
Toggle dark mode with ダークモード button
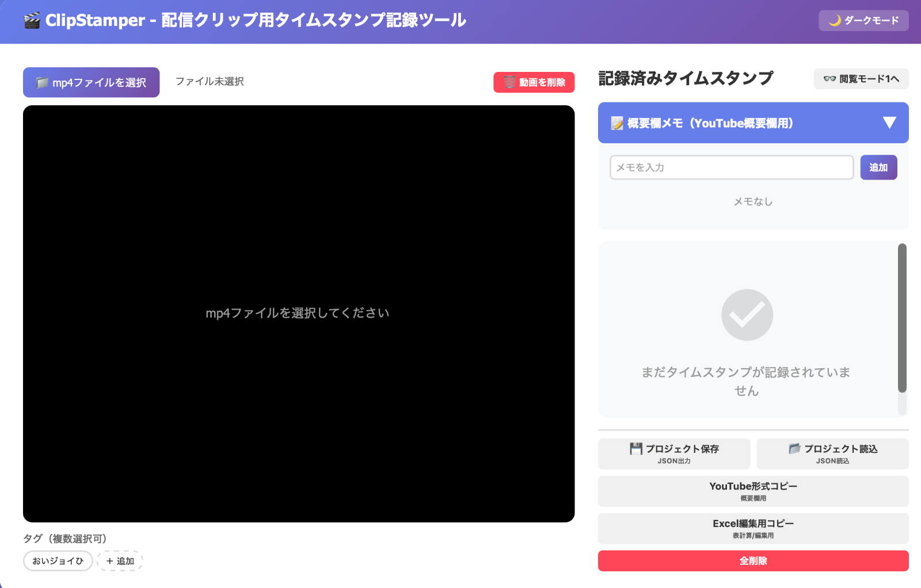[x=863, y=21]
